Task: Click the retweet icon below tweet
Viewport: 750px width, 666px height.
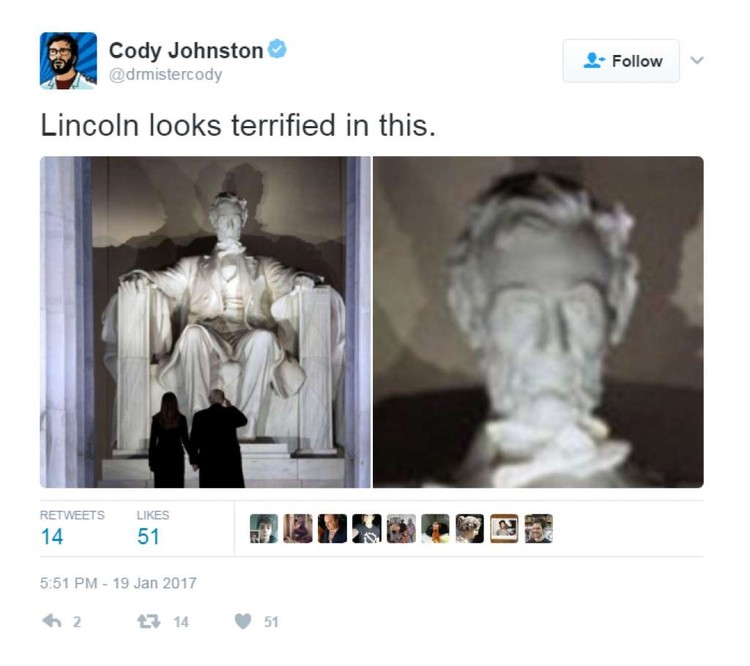Action: tap(149, 622)
